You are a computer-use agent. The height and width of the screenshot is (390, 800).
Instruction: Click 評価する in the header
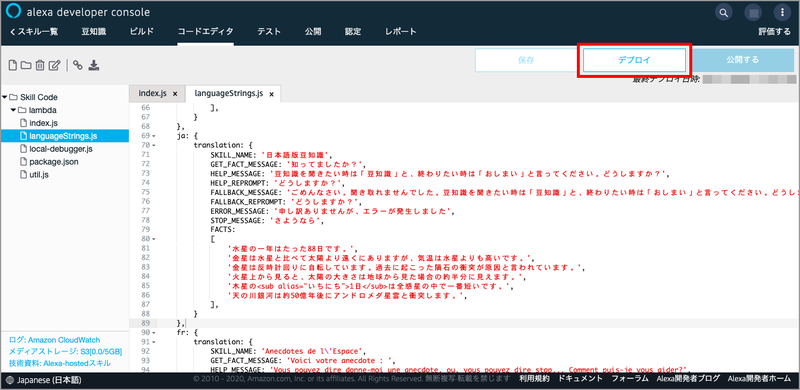click(774, 32)
